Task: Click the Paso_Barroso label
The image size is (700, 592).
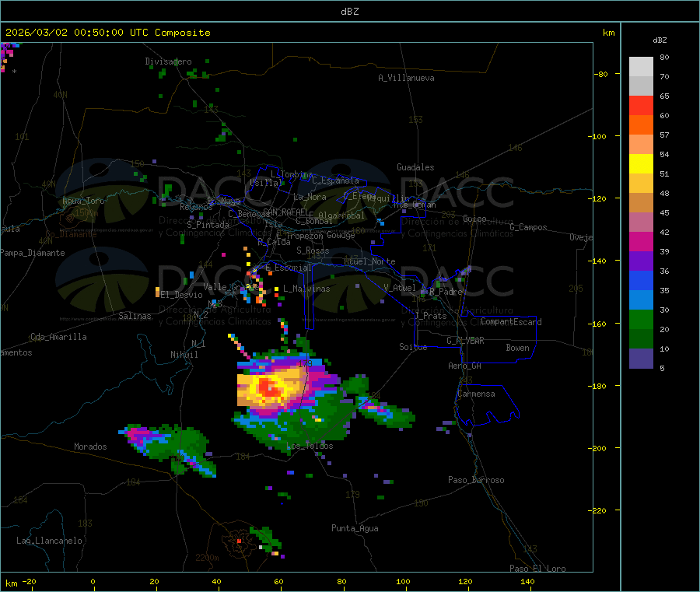Action: click(476, 480)
